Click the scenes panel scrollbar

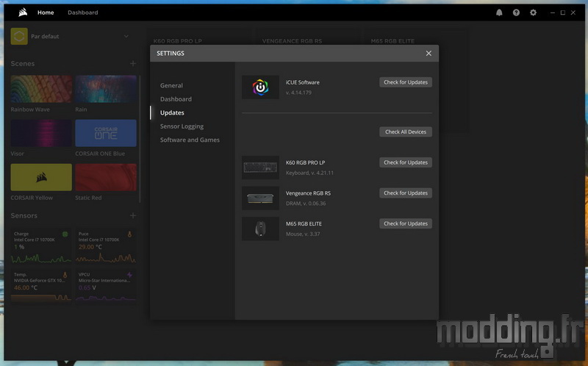point(140,139)
